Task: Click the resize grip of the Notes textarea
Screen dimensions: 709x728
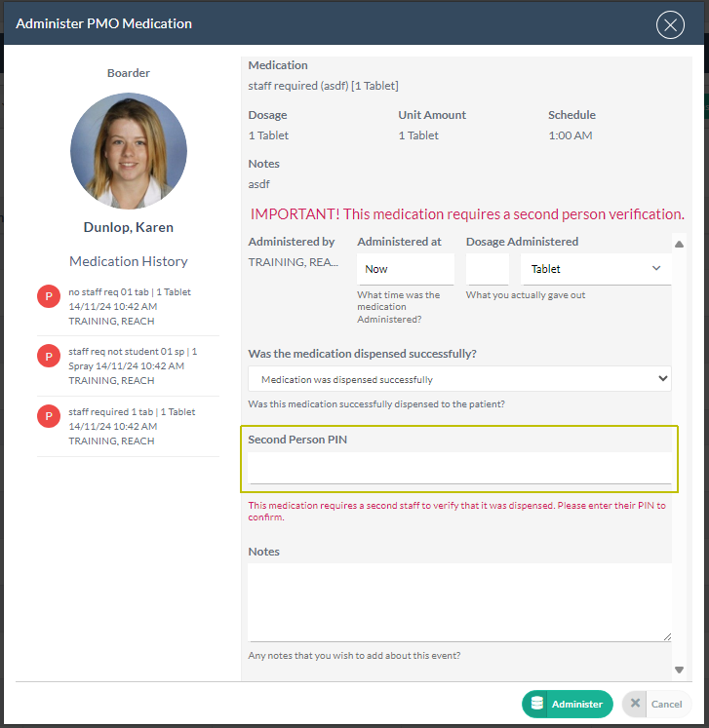Action: 667,637
